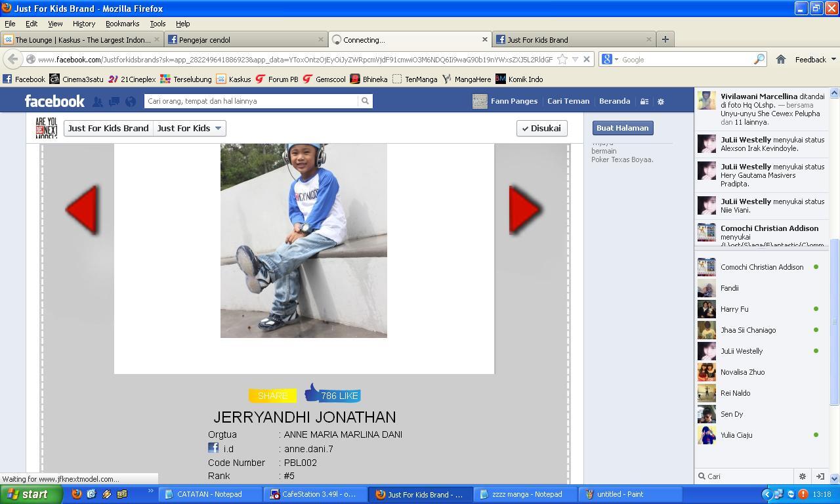
Task: Click the Facebook search input field
Action: coord(251,101)
